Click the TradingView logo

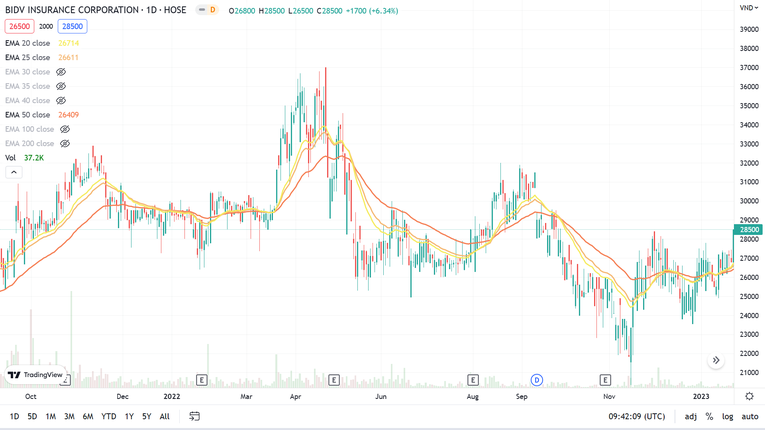pyautogui.click(x=35, y=375)
